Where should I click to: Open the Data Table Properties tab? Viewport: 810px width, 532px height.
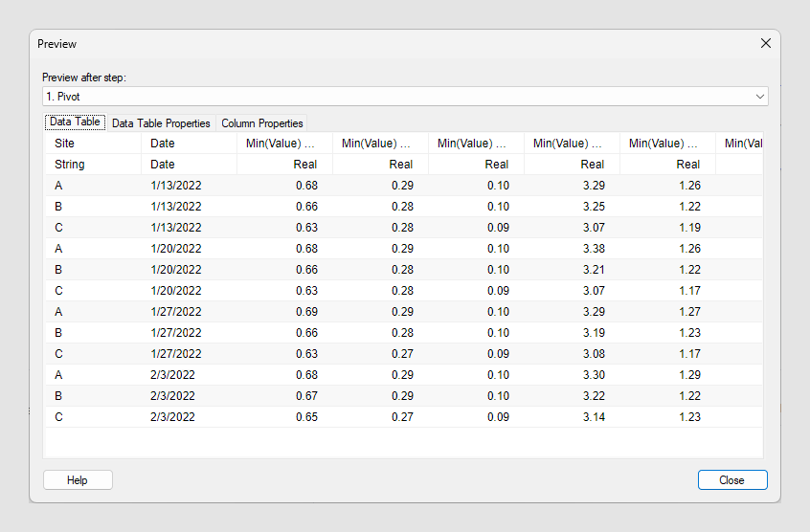[161, 123]
